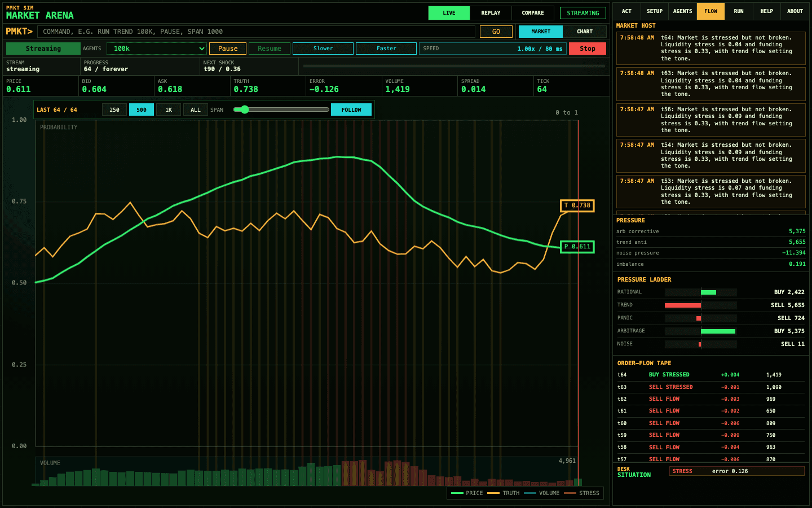Toggle the STRESS legend entry

click(582, 493)
